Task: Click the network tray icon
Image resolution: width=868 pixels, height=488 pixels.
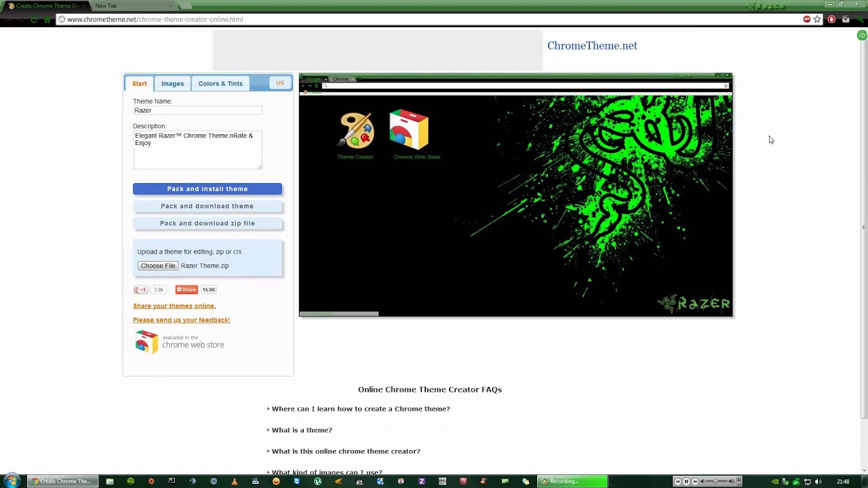Action: pos(807,481)
